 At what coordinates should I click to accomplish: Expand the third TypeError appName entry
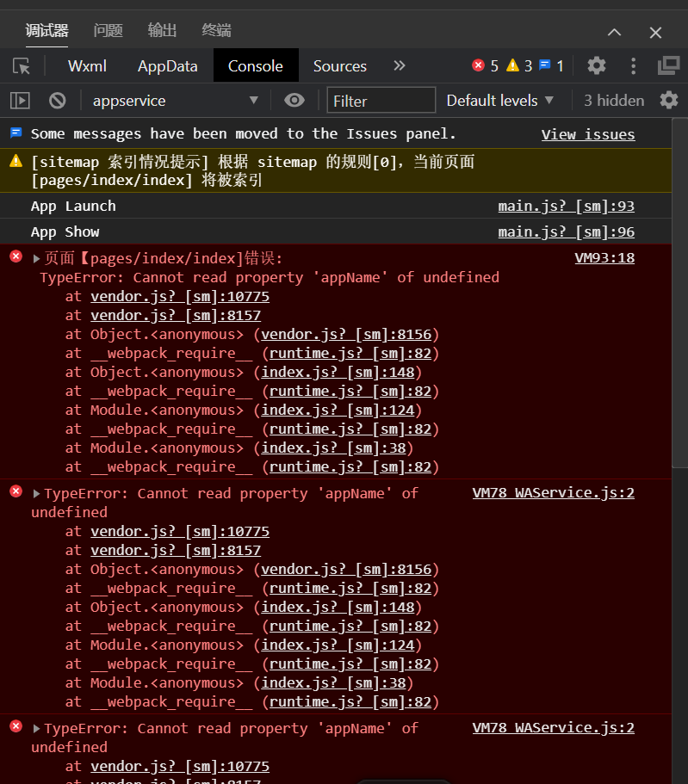[x=36, y=729]
